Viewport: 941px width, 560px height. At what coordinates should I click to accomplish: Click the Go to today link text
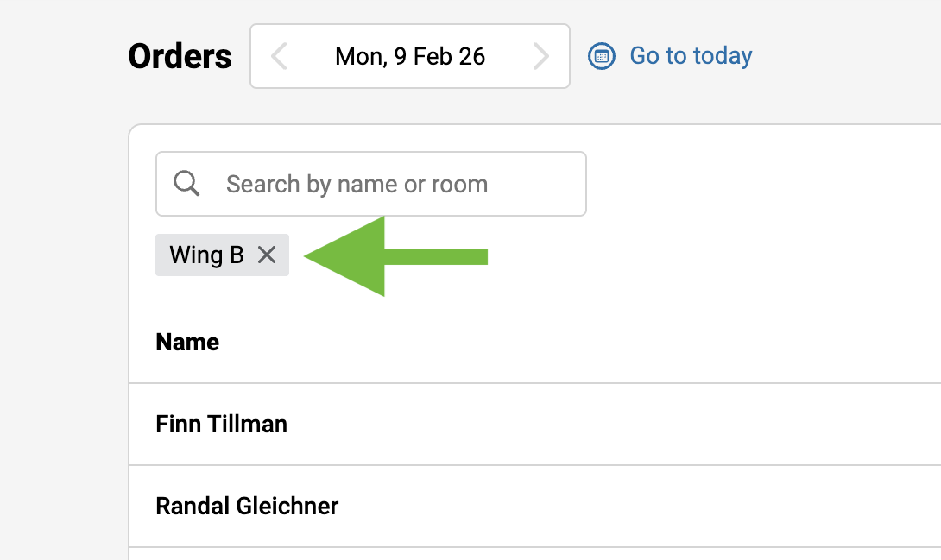pos(691,57)
